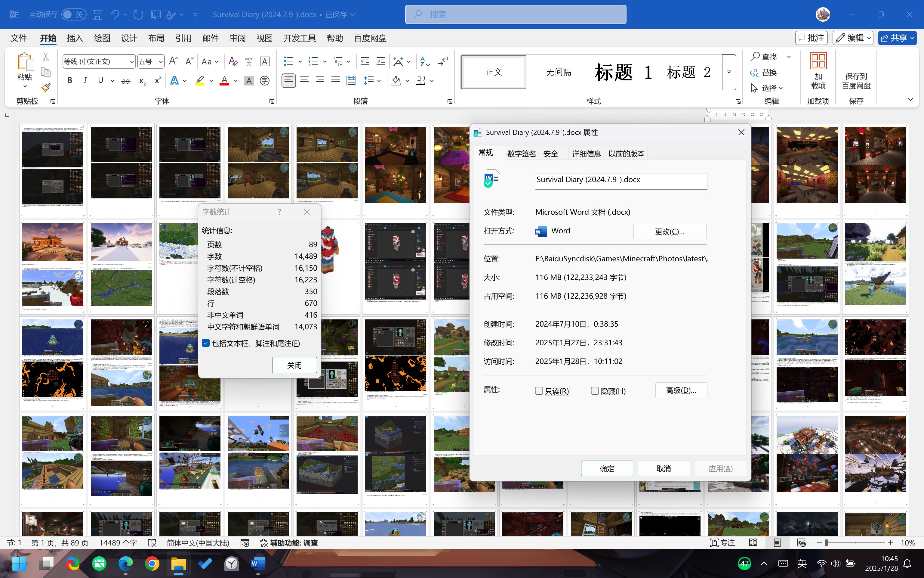This screenshot has height=578, width=924.
Task: Click the Share 共享 button
Action: [897, 38]
